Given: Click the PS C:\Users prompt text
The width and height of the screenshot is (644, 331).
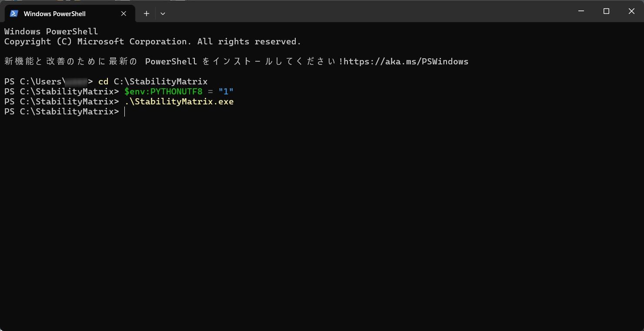Looking at the screenshot, I should [34, 82].
